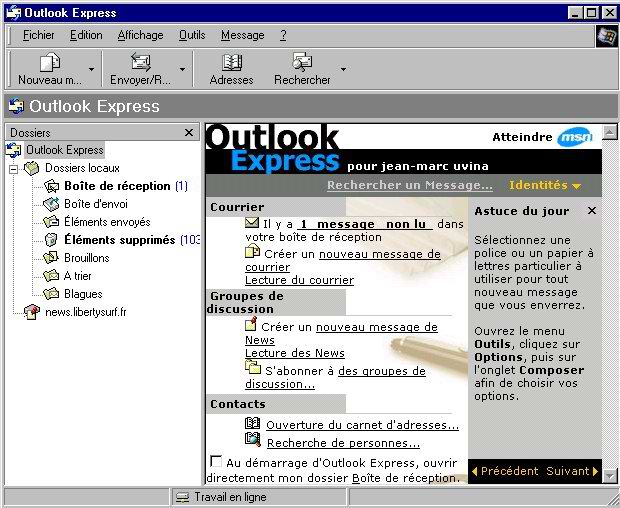Screen dimensions: 620x508
Task: Select the Brouillons folder label
Action: pos(87,258)
